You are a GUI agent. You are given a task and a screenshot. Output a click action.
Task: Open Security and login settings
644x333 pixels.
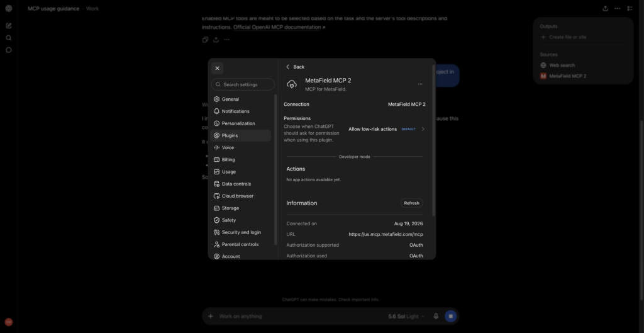point(240,232)
